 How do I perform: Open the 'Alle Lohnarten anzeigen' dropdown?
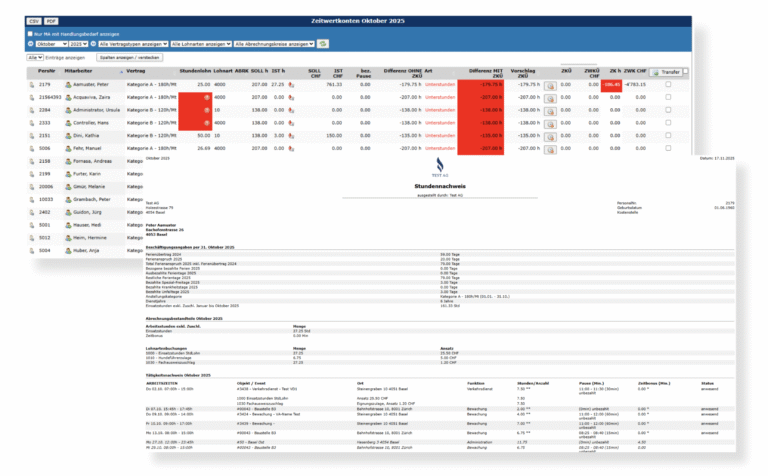coord(200,44)
